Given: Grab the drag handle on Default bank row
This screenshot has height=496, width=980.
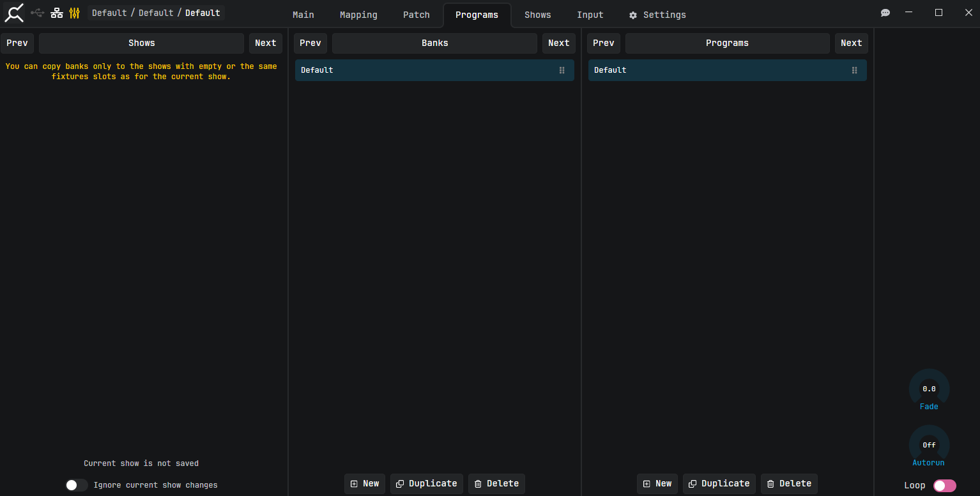Looking at the screenshot, I should pyautogui.click(x=562, y=70).
